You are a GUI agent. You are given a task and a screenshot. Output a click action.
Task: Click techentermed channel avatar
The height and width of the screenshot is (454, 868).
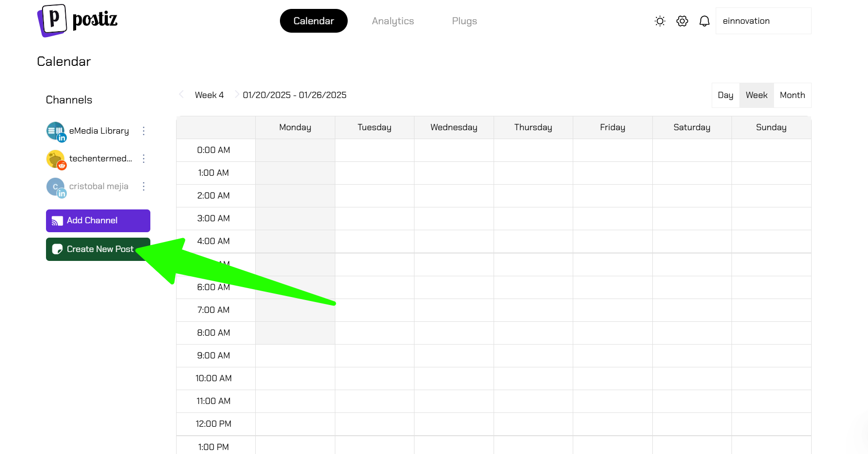56,159
